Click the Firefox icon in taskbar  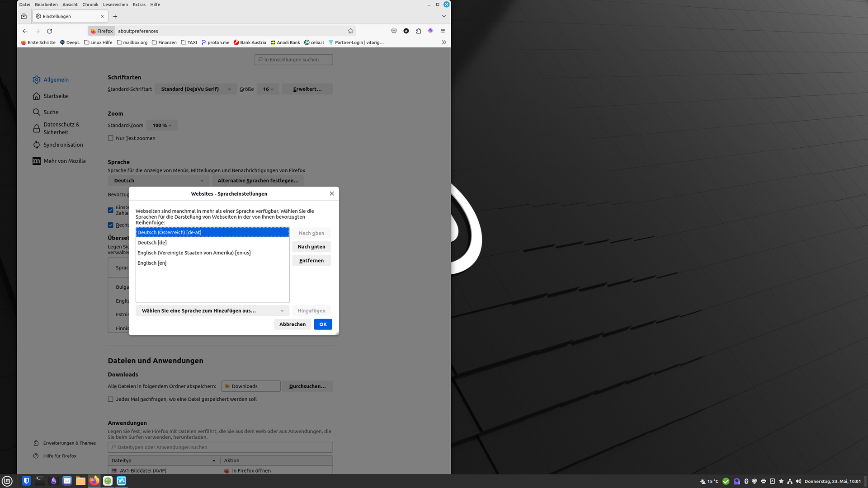point(94,481)
